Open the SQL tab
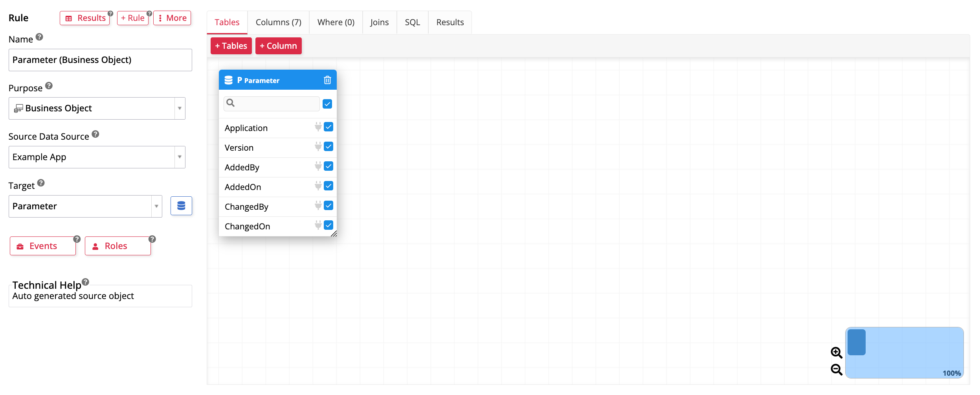The width and height of the screenshot is (980, 395). pos(412,22)
